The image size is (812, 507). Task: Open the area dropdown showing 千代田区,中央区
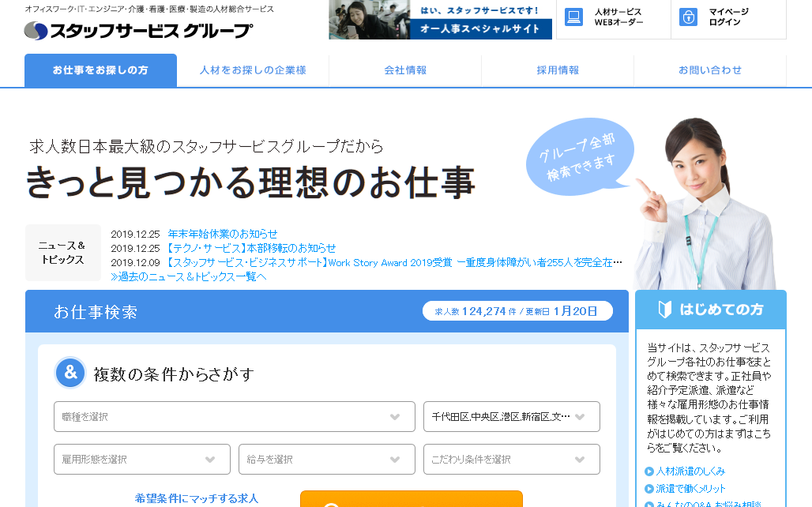511,417
